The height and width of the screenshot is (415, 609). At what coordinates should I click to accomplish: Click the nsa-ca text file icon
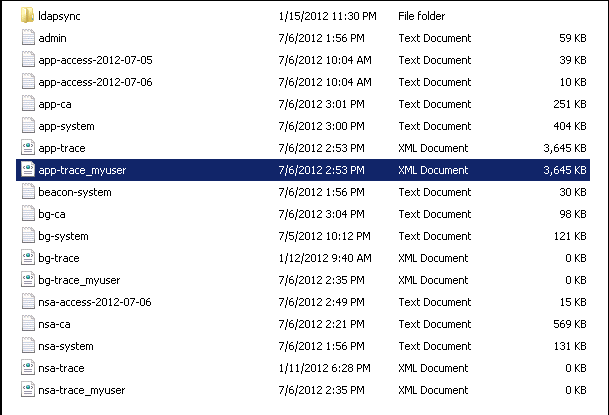tap(27, 324)
